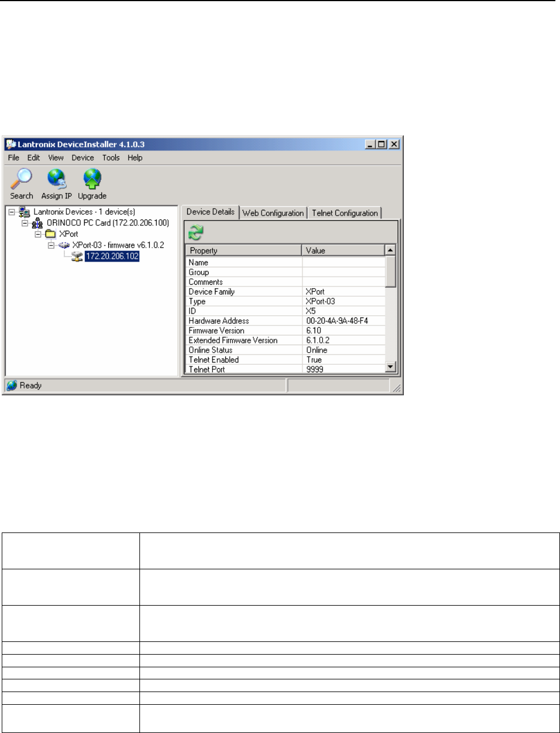Click Extended Firmware Version value 6.1.0.2
This screenshot has width=560, height=733.
pyautogui.click(x=317, y=341)
